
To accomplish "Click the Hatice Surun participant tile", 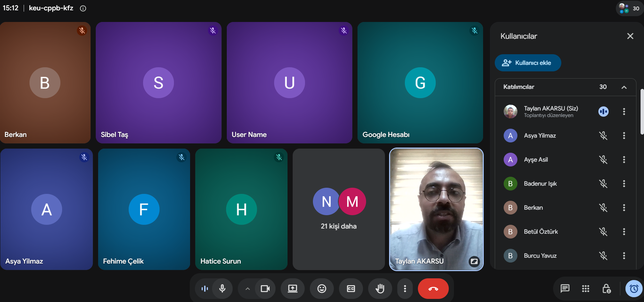I will pyautogui.click(x=241, y=209).
